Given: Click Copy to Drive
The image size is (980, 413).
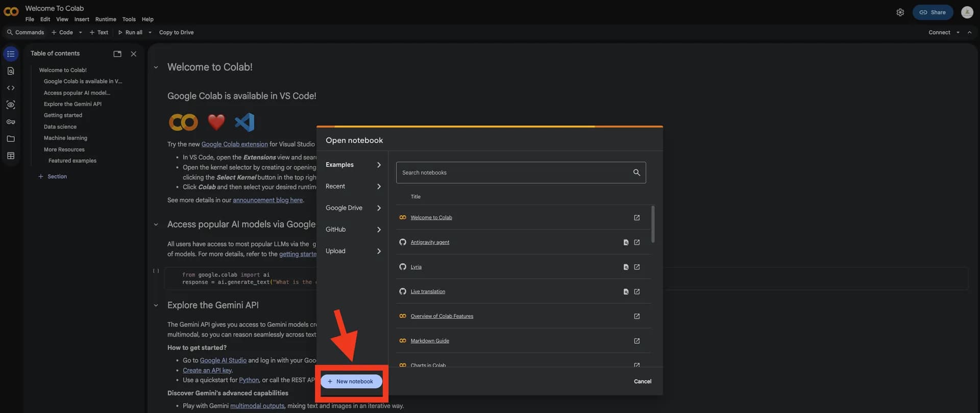Looking at the screenshot, I should point(176,32).
